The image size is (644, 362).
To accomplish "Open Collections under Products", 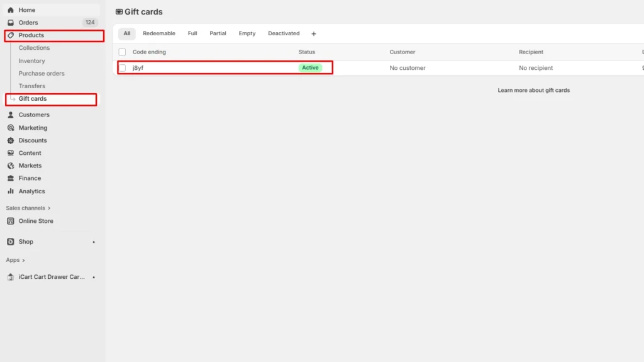I will click(x=34, y=48).
